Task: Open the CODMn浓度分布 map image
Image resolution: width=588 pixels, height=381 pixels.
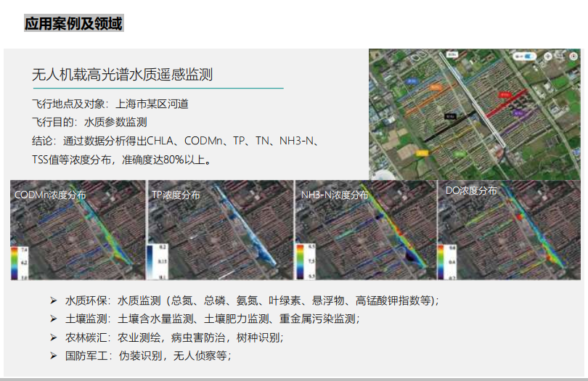Action: tap(78, 230)
